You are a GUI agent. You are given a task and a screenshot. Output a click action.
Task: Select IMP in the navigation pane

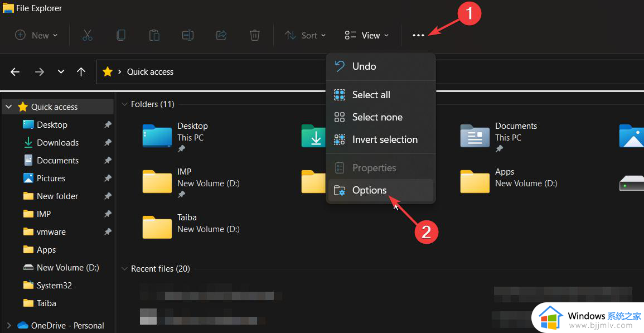coord(44,214)
